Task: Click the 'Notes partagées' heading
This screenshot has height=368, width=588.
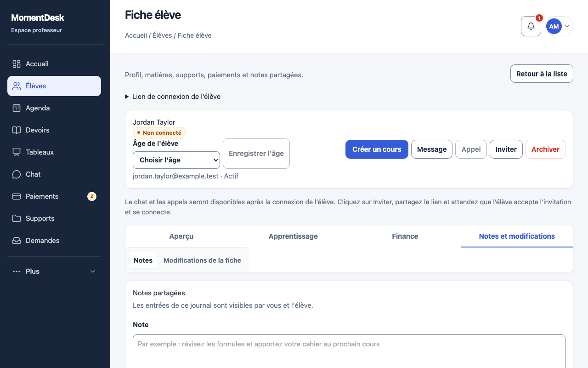Action: (159, 293)
